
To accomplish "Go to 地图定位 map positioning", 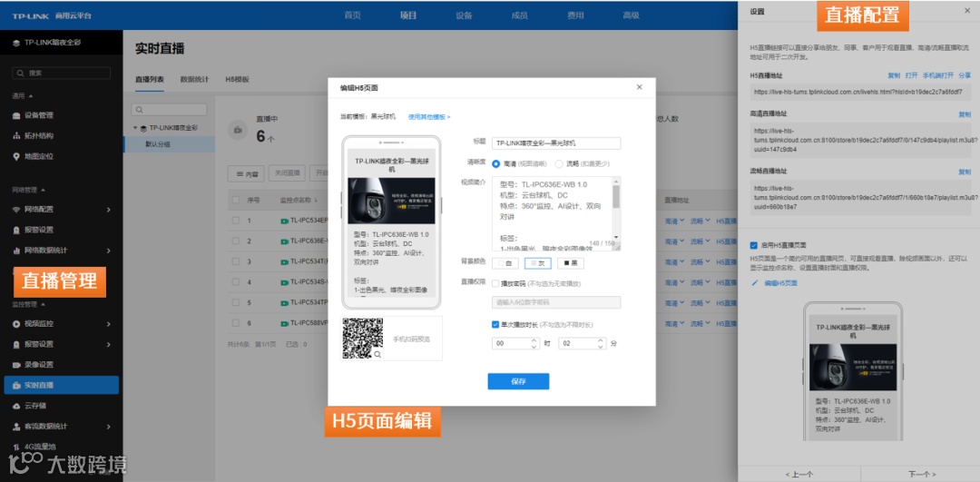I will (x=39, y=156).
